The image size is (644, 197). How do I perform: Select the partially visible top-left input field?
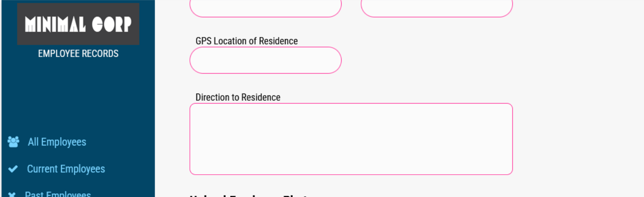coord(265,9)
